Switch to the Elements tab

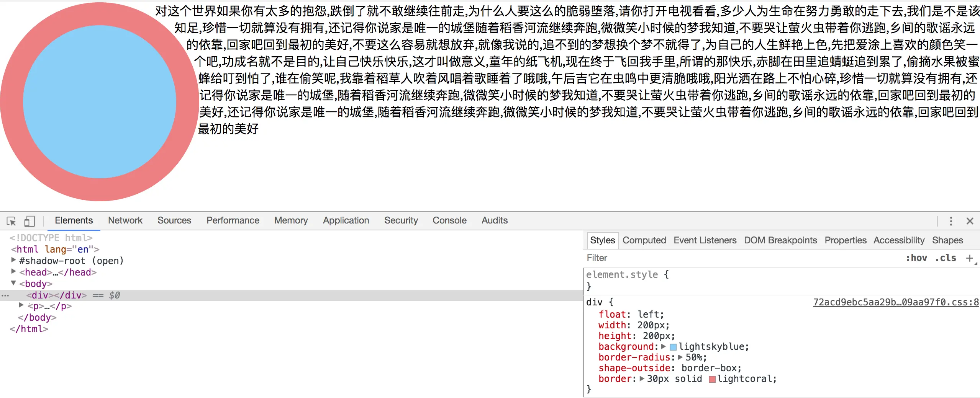tap(74, 220)
